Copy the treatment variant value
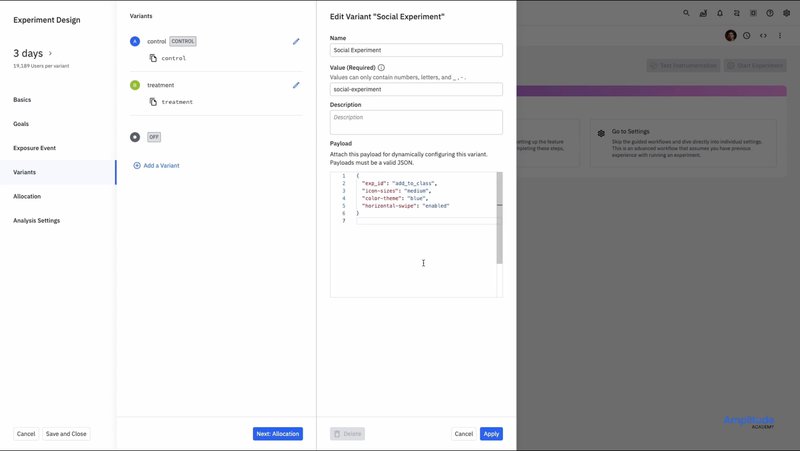Viewport: 800px width, 451px height. click(153, 102)
